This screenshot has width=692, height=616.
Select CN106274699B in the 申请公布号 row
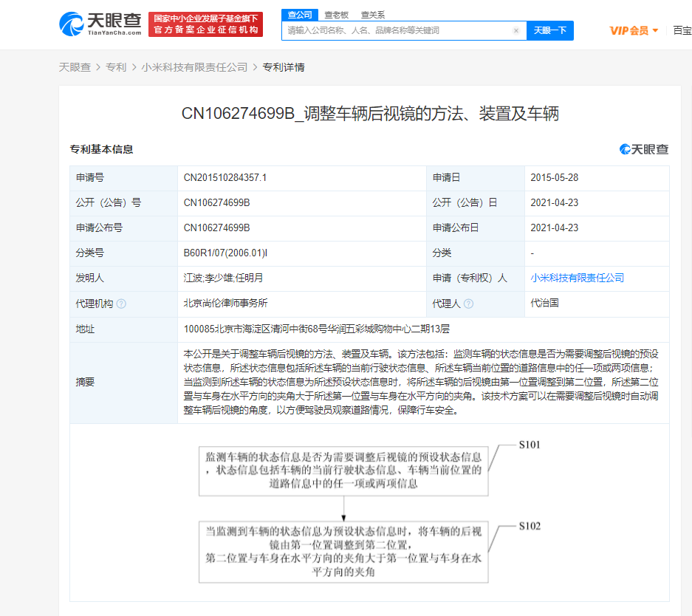point(216,228)
